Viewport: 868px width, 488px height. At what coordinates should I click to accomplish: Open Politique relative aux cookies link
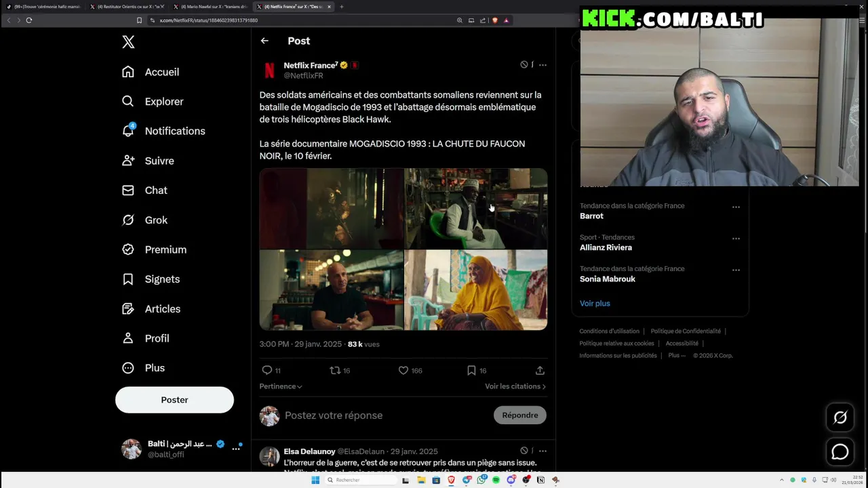point(616,344)
